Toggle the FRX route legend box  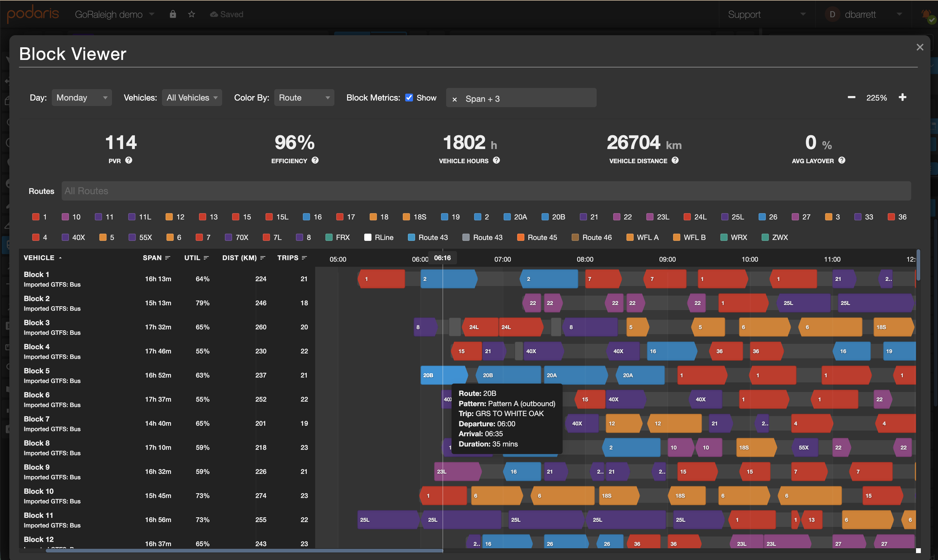point(329,237)
